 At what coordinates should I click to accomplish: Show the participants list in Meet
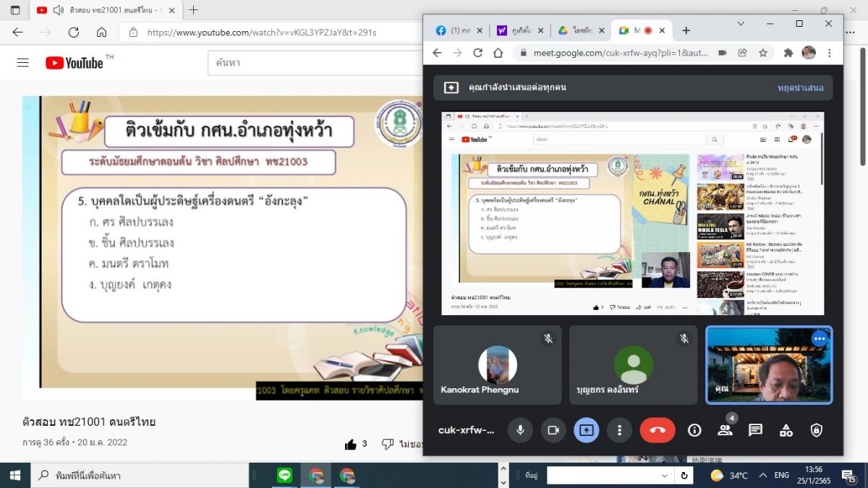(725, 430)
